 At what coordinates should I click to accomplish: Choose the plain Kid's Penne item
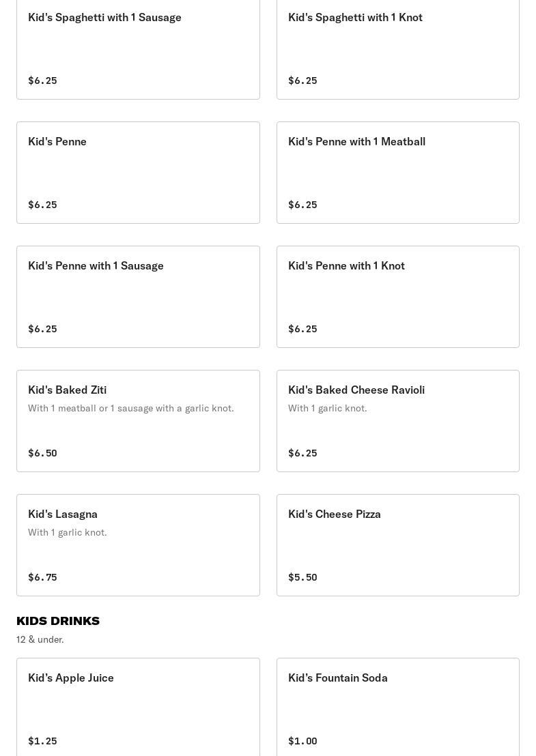coord(138,172)
